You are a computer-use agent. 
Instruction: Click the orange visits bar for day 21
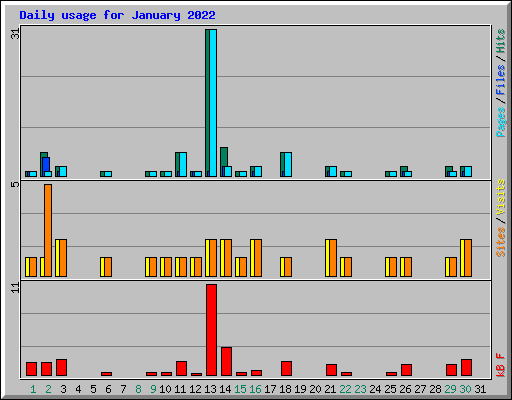coord(333,258)
